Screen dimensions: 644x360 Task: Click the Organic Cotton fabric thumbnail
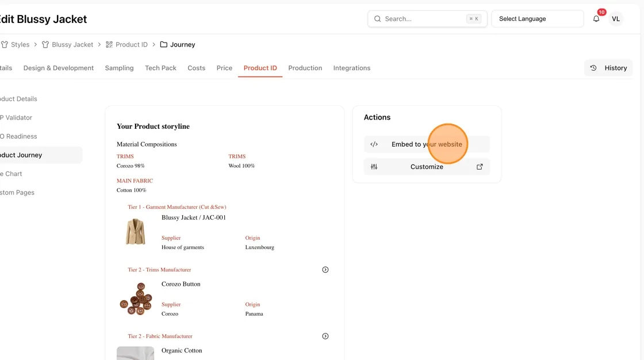(135, 354)
